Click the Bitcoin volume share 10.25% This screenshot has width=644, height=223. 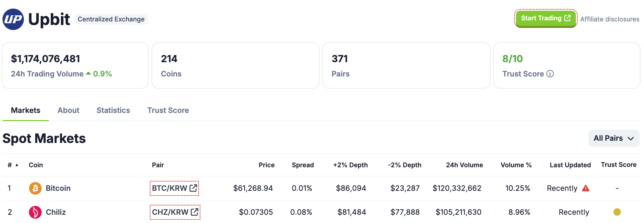click(518, 188)
